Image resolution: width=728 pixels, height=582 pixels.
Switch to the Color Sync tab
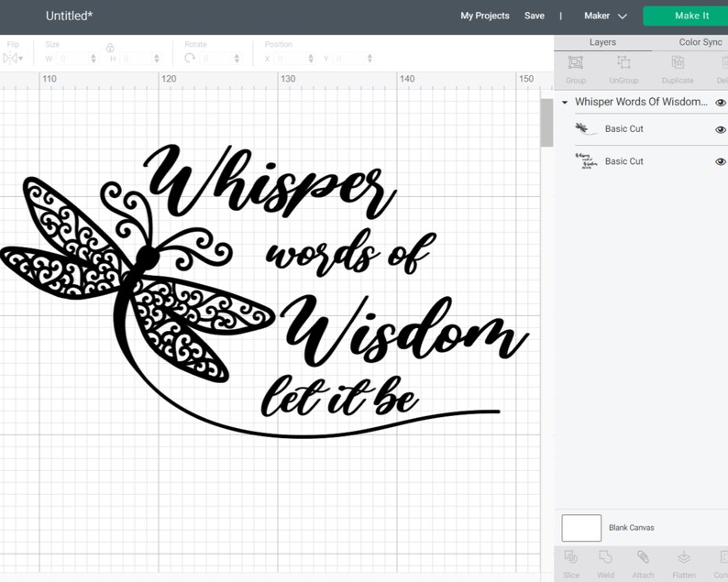[700, 42]
